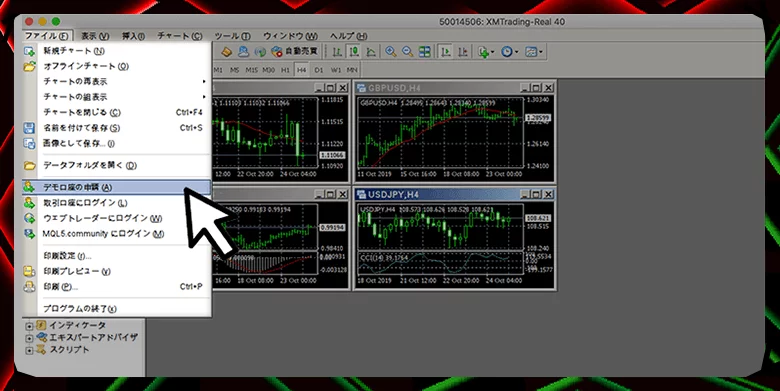Choose 印刷 (P) Ctrl+P entry

click(117, 287)
